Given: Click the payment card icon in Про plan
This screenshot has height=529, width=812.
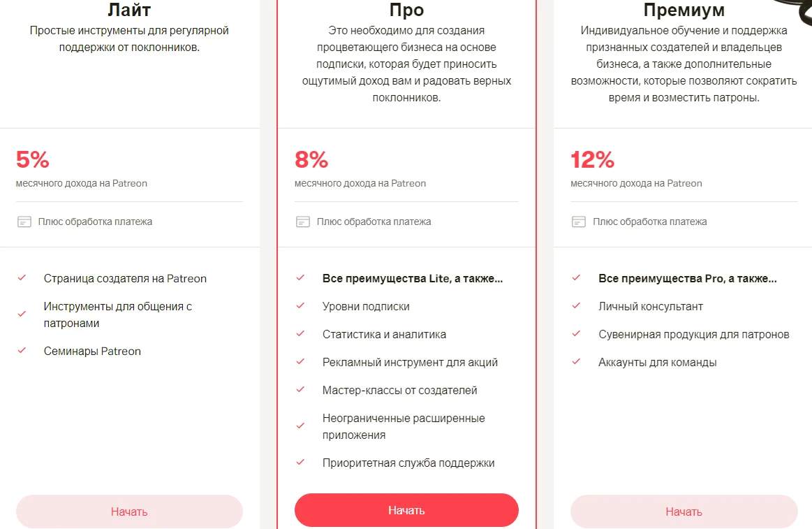Looking at the screenshot, I should [303, 222].
